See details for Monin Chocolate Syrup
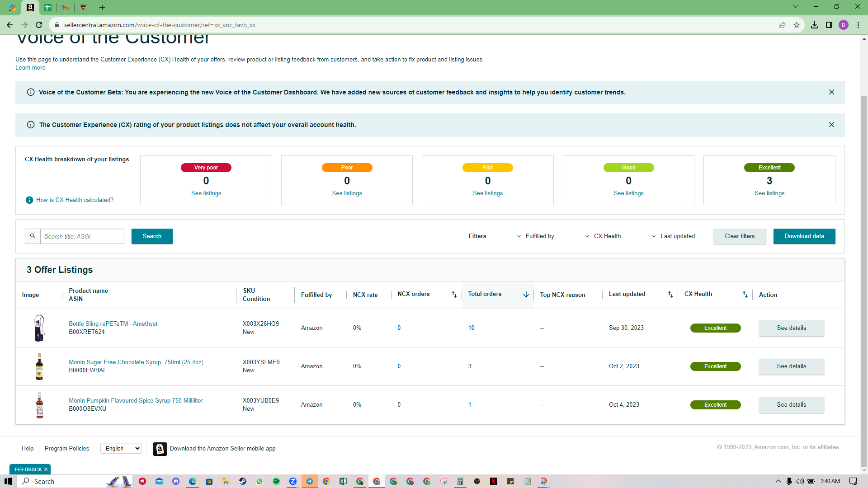868x488 pixels. point(791,366)
